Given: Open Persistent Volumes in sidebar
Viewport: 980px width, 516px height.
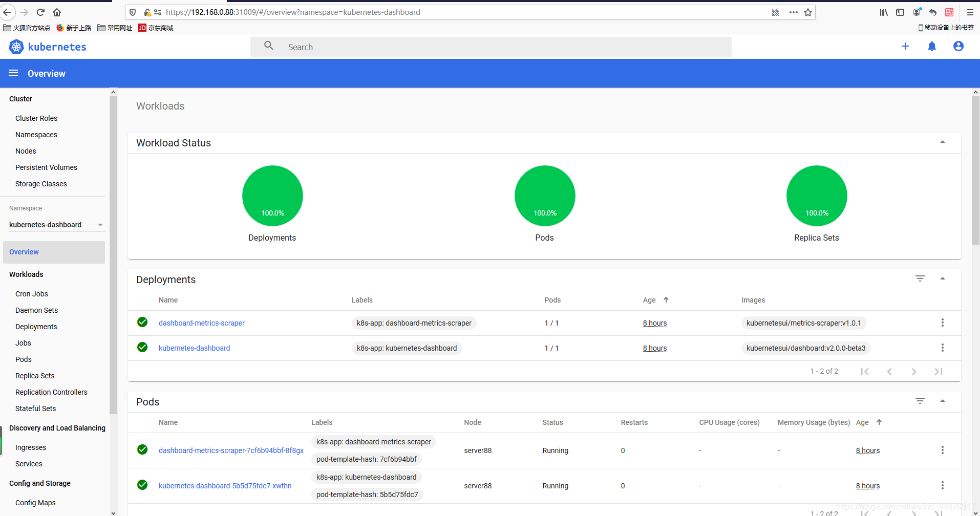Looking at the screenshot, I should (x=46, y=167).
